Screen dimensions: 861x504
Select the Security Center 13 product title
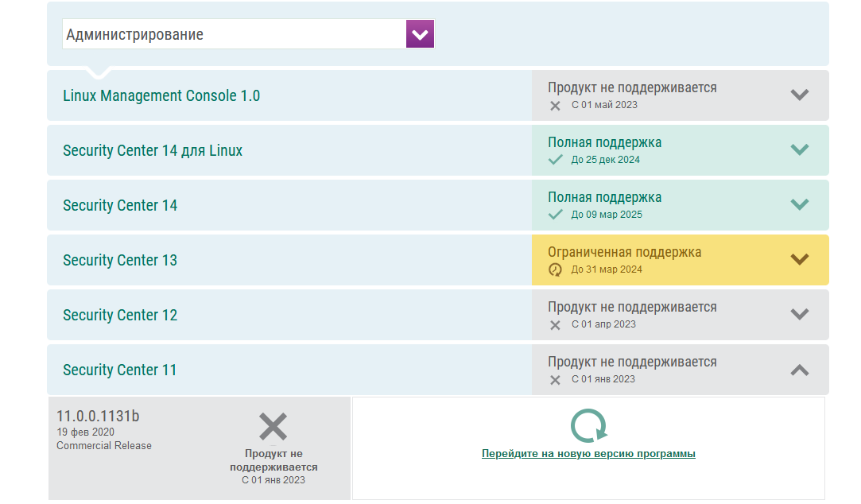coord(120,260)
